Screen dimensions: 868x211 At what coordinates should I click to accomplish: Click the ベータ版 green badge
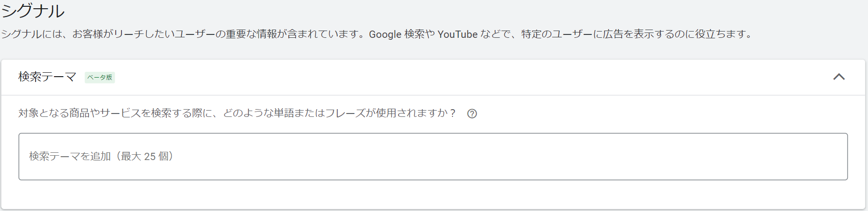(100, 77)
